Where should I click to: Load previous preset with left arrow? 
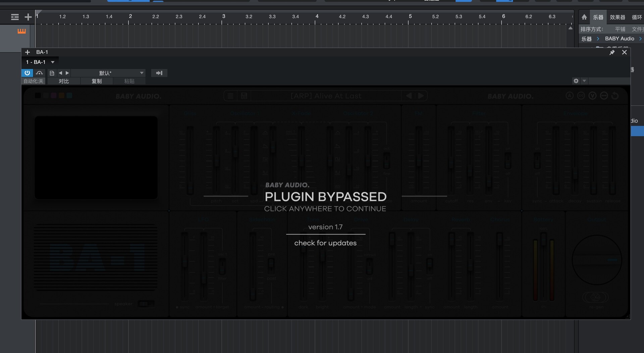point(60,73)
